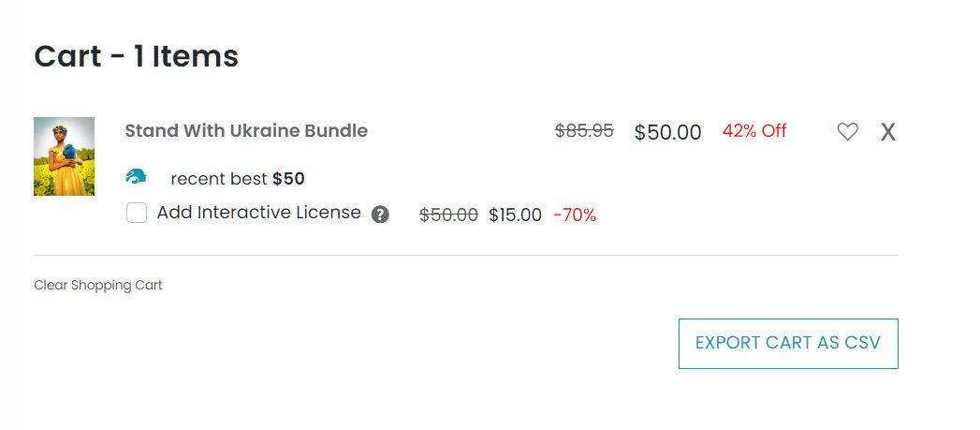Click Clear Shopping Cart

click(x=98, y=285)
